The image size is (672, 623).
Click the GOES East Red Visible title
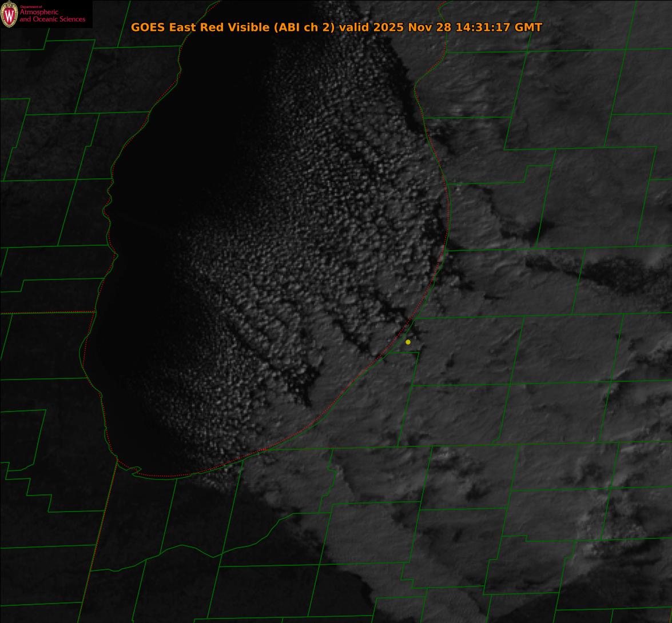[x=336, y=27]
